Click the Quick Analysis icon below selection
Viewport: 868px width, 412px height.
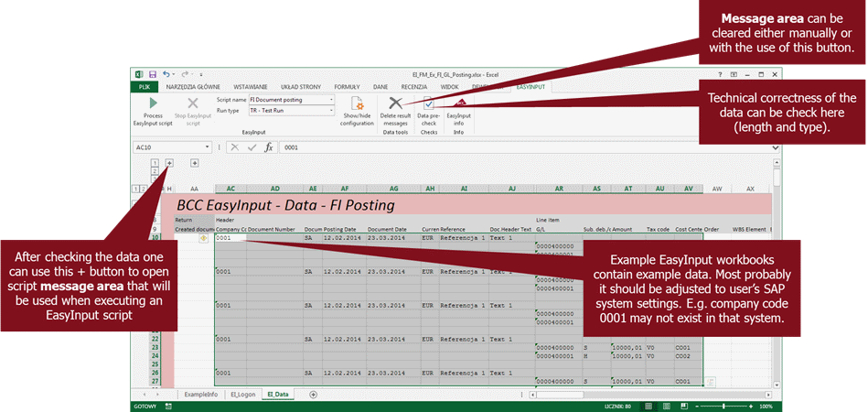[711, 382]
